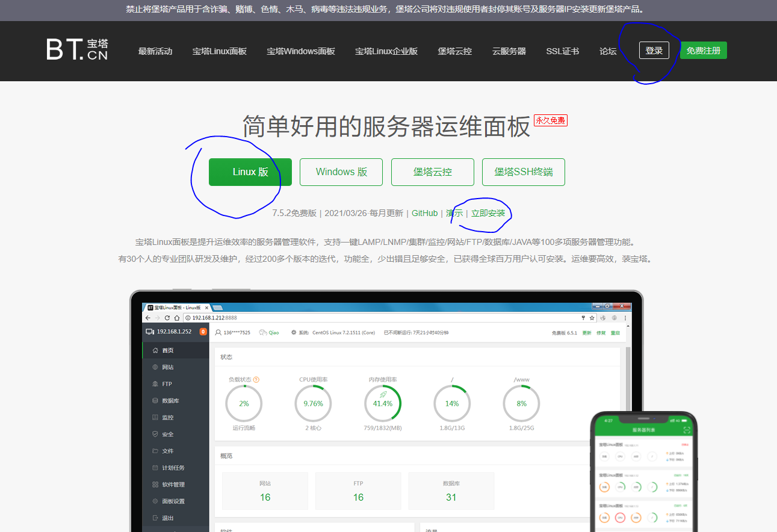This screenshot has height=532, width=777.
Task: Click the green 免费注册 button
Action: point(704,51)
